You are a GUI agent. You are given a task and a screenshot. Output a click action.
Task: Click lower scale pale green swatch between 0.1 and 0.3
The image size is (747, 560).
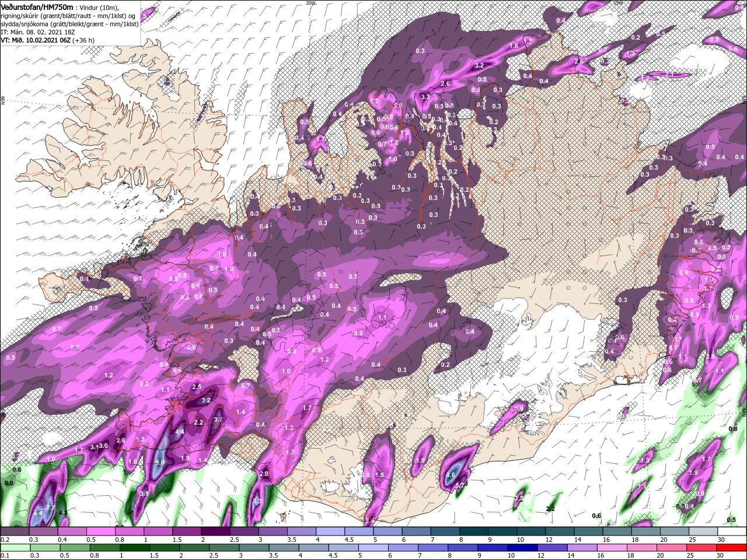click(15, 548)
